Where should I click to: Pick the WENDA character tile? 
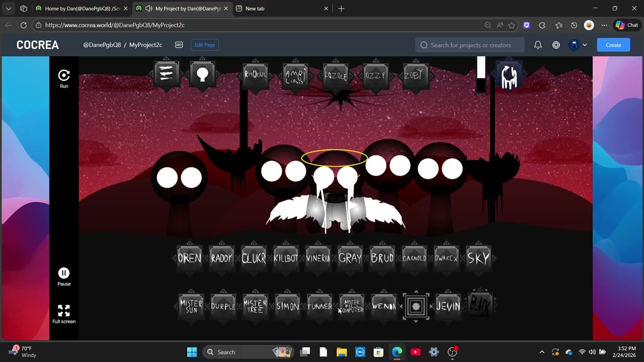point(384,306)
